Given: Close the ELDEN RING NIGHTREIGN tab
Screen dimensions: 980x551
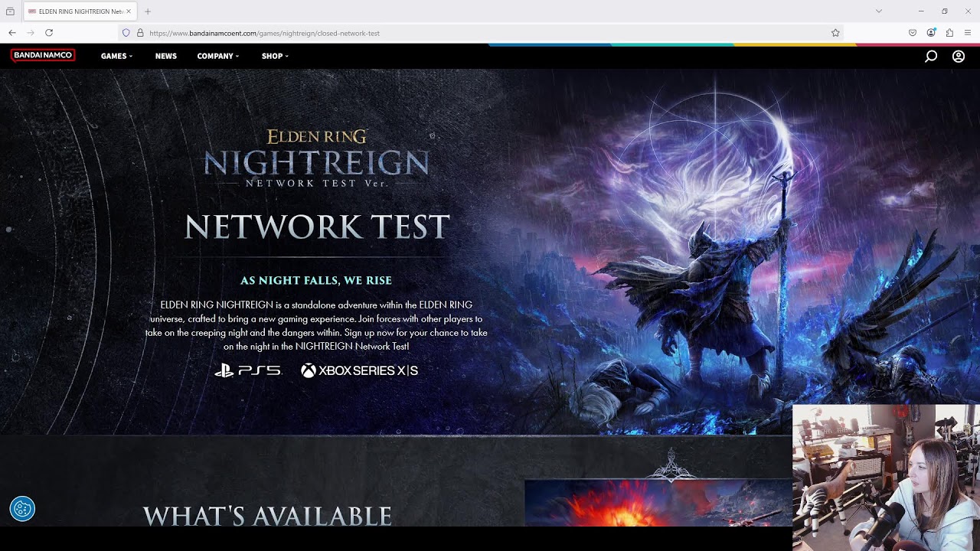Looking at the screenshot, I should (x=129, y=11).
